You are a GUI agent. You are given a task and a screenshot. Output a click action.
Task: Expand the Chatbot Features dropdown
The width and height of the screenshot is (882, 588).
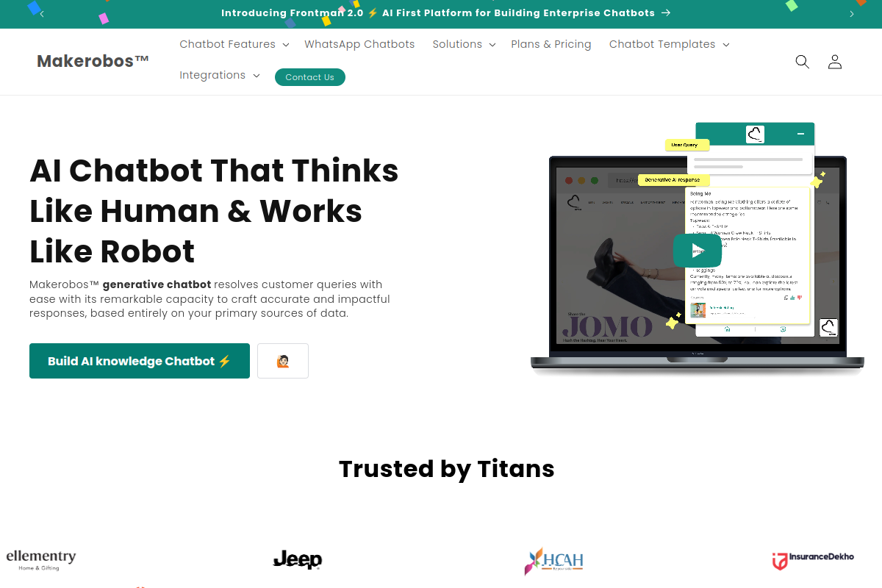234,44
